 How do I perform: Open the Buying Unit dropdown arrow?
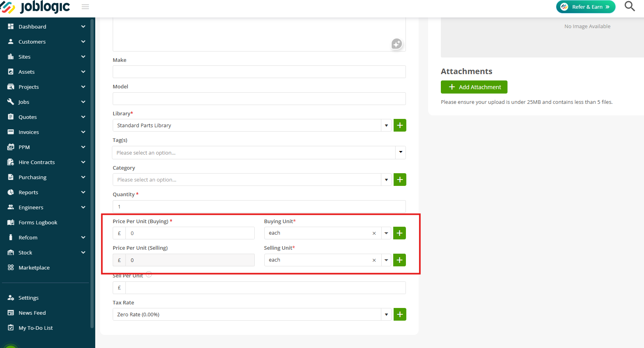coord(386,233)
